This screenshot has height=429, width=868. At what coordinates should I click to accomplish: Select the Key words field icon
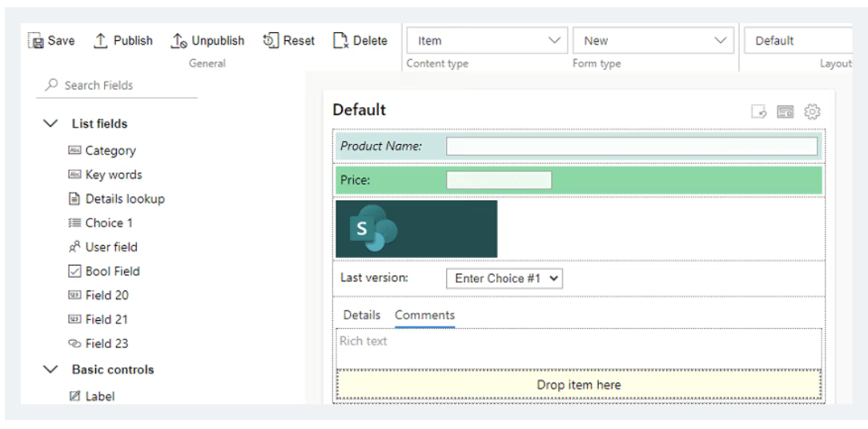tap(74, 174)
